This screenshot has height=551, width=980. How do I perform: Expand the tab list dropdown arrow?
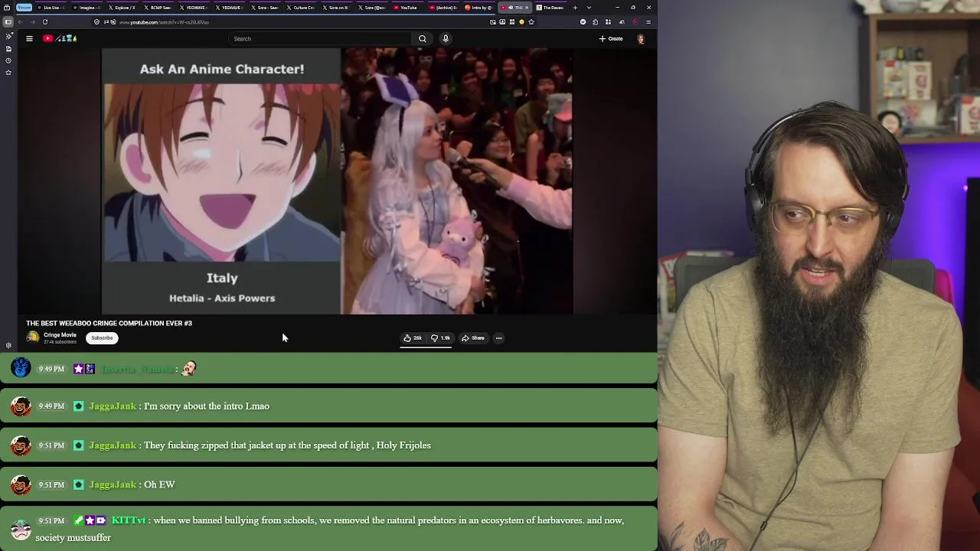(588, 8)
